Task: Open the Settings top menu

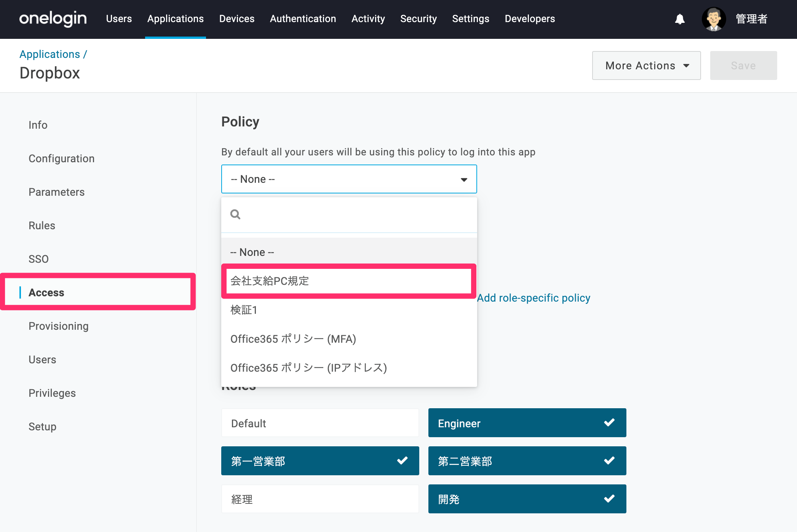Action: pyautogui.click(x=471, y=19)
